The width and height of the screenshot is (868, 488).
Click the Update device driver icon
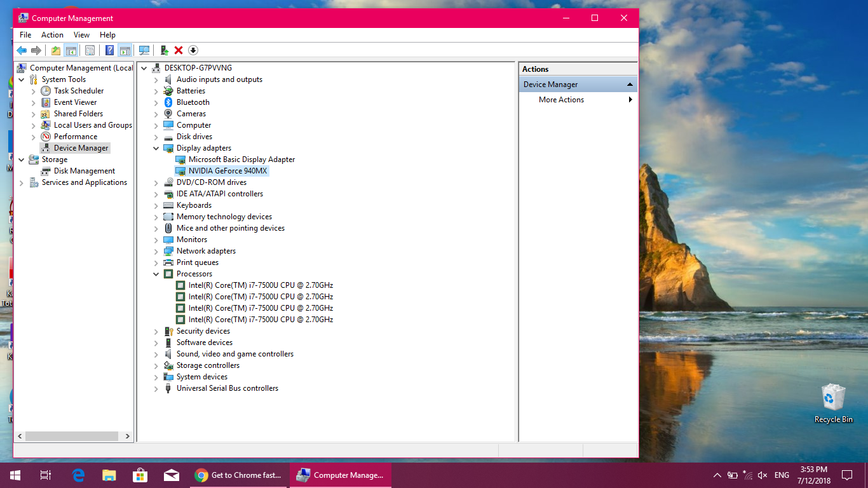164,50
